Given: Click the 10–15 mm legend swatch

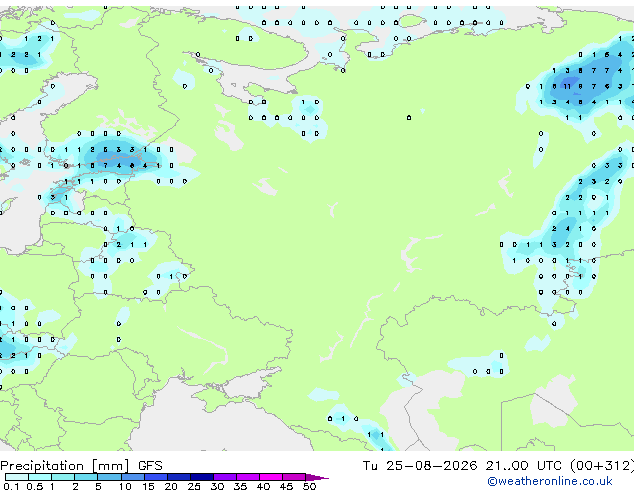Looking at the screenshot, I should tap(132, 477).
